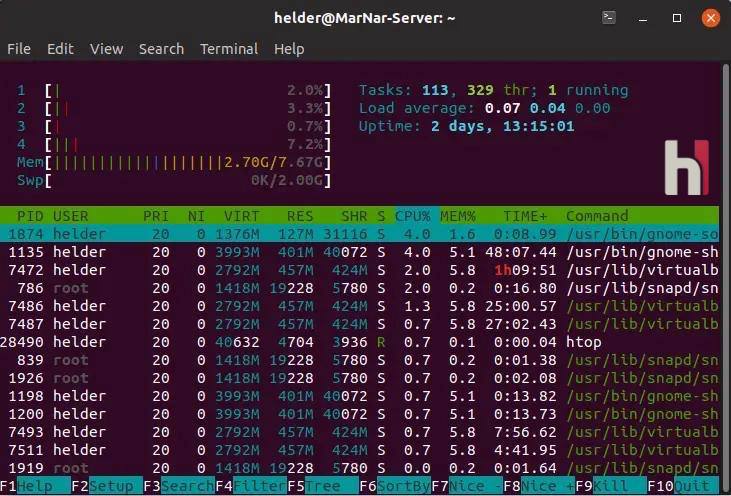Sort by the PRI column header

[156, 216]
